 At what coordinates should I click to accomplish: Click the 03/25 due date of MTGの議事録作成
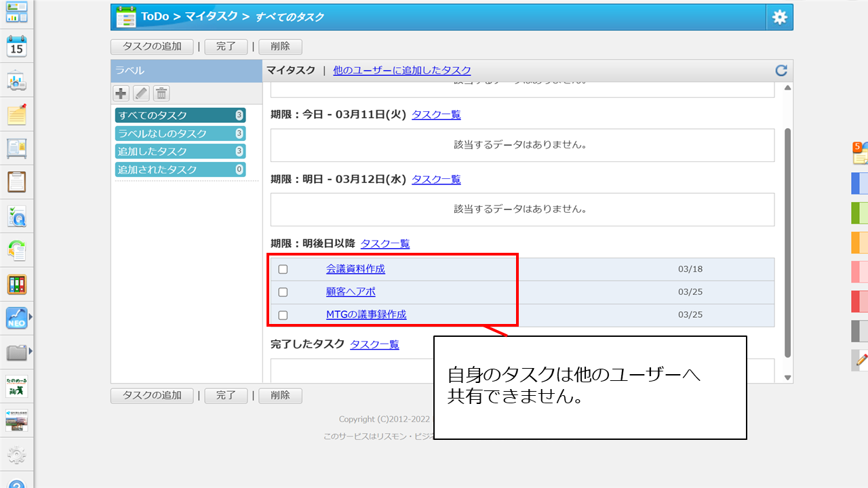pos(690,315)
